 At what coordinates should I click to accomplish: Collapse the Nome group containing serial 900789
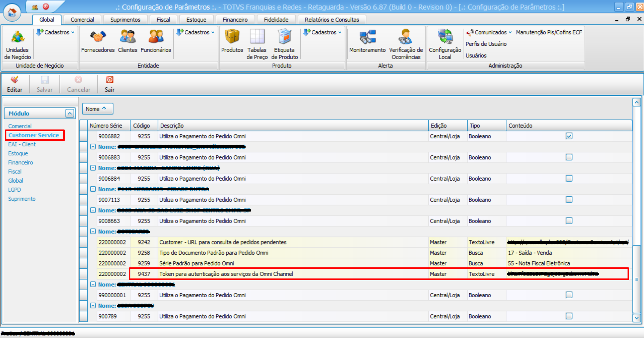click(93, 306)
